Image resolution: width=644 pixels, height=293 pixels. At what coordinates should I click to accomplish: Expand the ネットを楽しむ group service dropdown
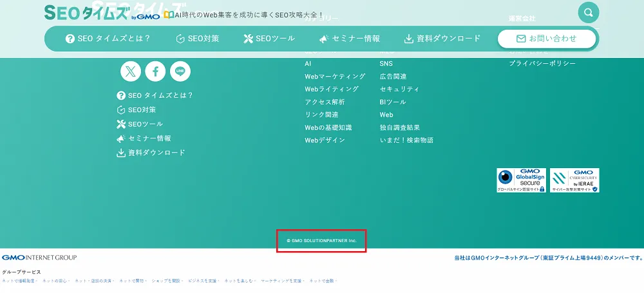[240, 281]
